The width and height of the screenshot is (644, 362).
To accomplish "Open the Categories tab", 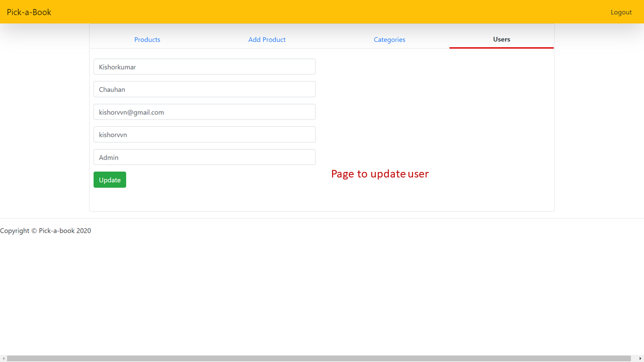I will (389, 39).
